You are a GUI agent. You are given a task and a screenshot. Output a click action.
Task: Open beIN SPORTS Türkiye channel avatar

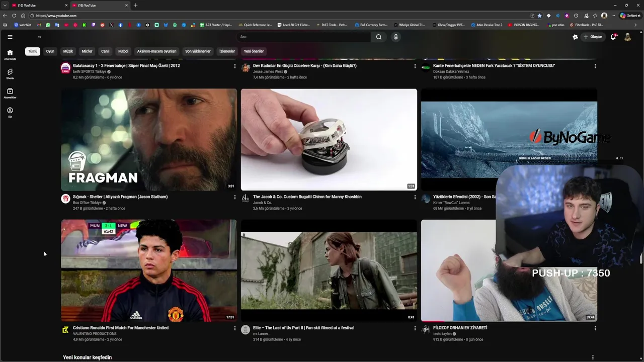tap(65, 67)
